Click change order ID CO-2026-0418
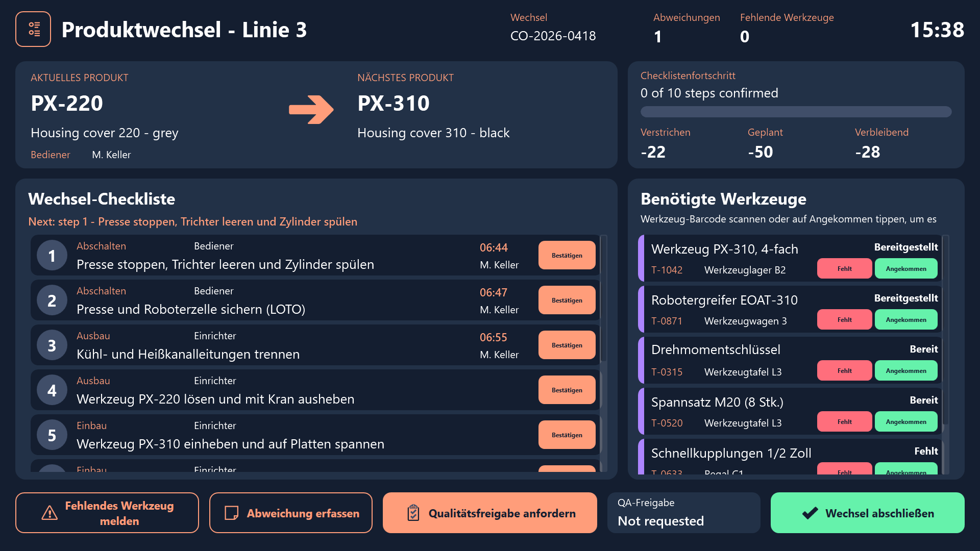This screenshot has width=980, height=551. (x=553, y=36)
